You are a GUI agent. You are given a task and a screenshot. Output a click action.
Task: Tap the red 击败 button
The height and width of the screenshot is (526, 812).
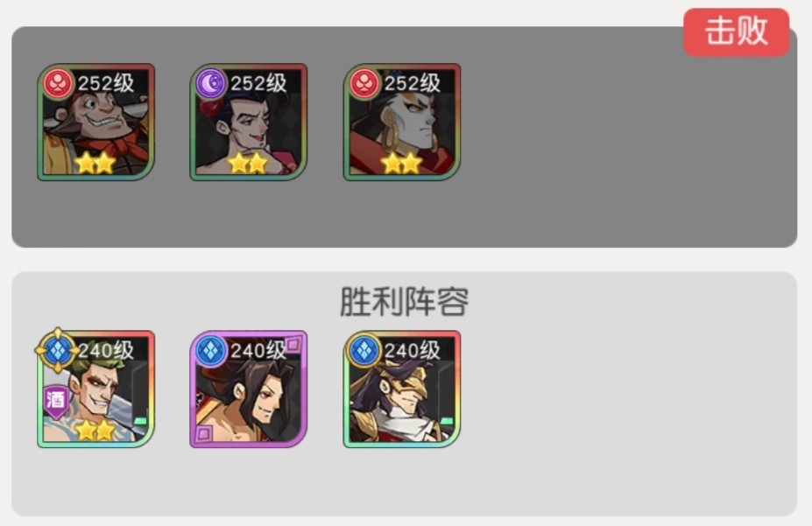(x=736, y=32)
